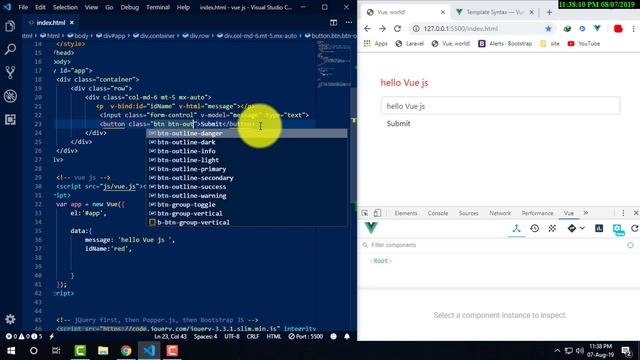Choose btn-outline-secondary suggestion
This screenshot has width=640, height=360.
[247, 178]
